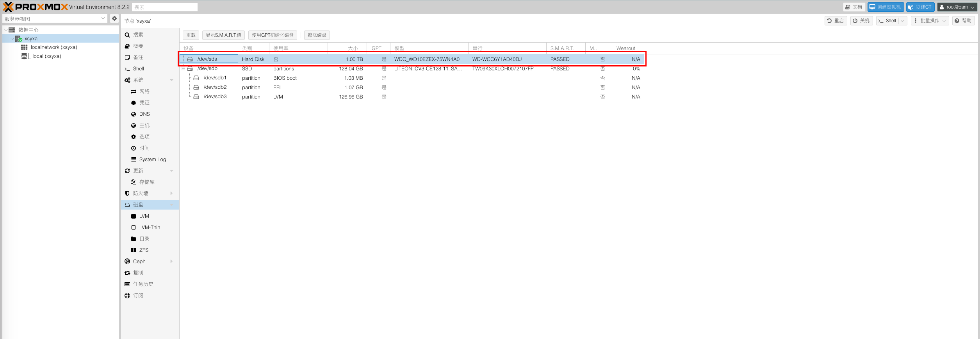Open the LVM-Thin section
This screenshot has width=980, height=339.
(150, 227)
